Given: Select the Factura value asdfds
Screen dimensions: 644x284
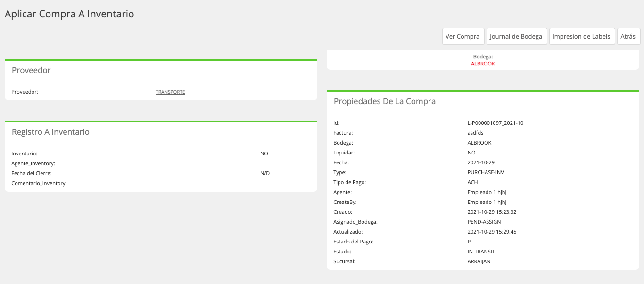Looking at the screenshot, I should (475, 133).
